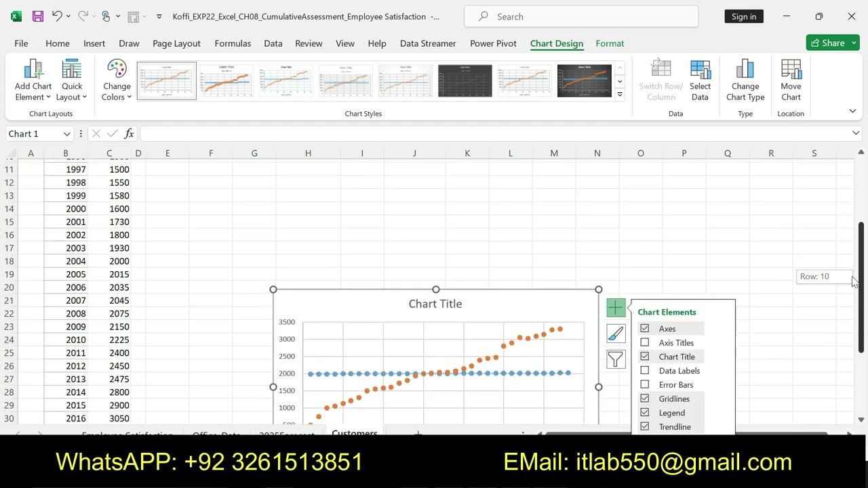Select column H header
Screen dimensions: 868x488
[x=308, y=153]
